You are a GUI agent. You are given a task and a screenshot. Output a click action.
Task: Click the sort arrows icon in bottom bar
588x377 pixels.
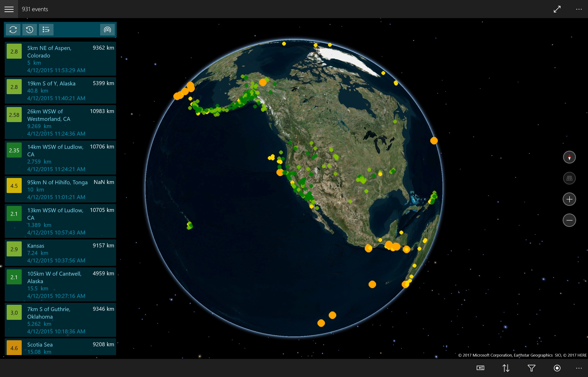coord(506,368)
